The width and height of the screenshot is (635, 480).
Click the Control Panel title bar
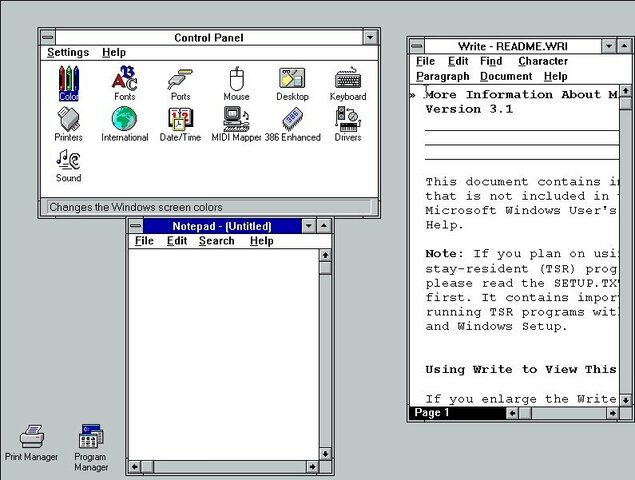[209, 38]
